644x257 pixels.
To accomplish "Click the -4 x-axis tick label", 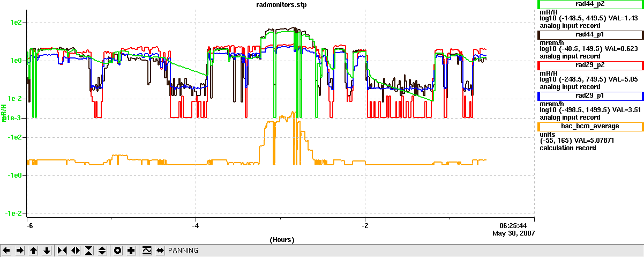I will (x=196, y=226).
